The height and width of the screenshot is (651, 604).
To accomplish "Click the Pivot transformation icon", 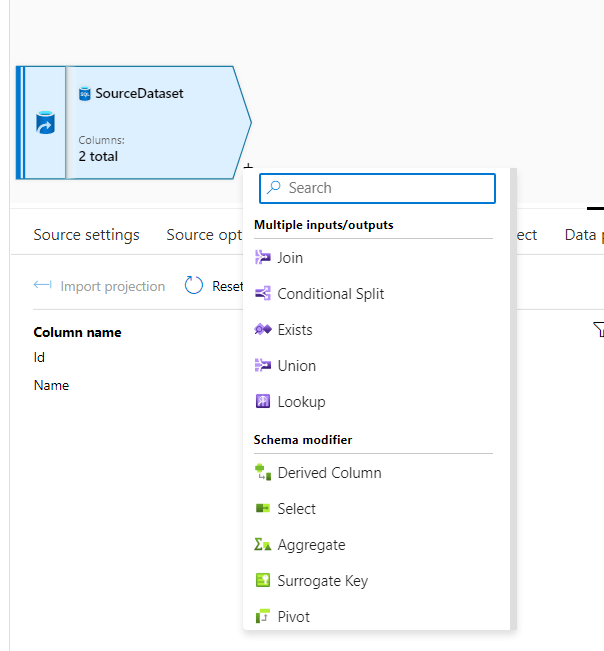I will pyautogui.click(x=263, y=617).
